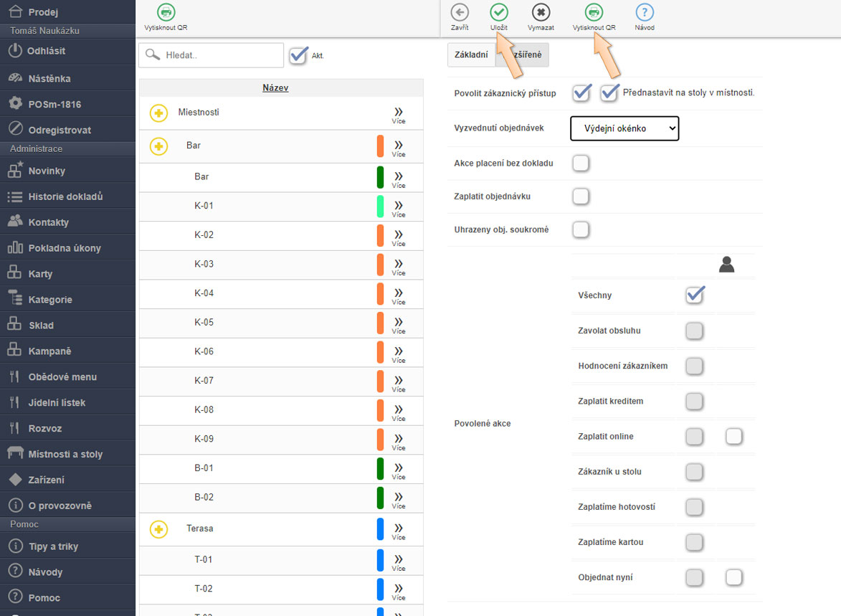Click the light green color bar of K-01
The height and width of the screenshot is (616, 841).
coord(381,206)
